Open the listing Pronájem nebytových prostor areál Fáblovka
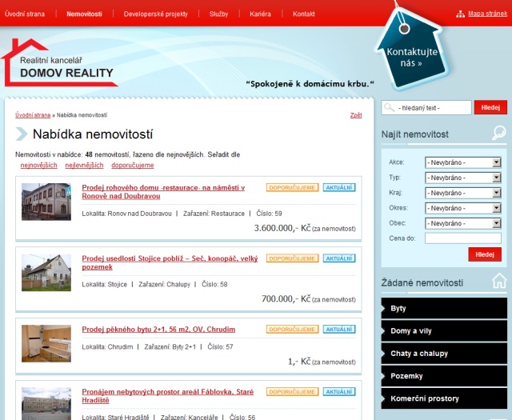 click(167, 396)
